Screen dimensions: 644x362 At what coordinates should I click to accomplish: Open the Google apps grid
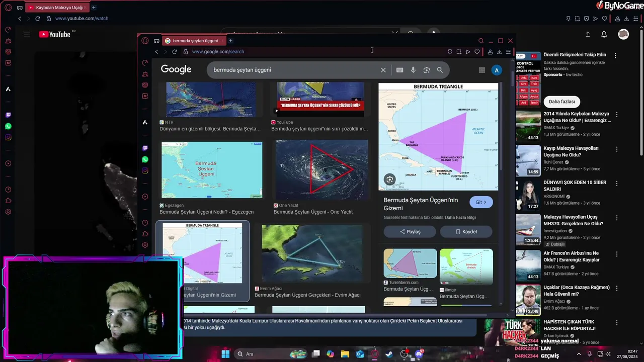482,70
